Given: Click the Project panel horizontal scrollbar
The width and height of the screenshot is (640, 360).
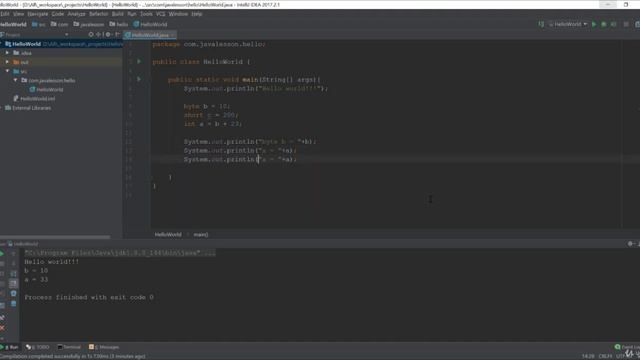Looking at the screenshot, I should click(55, 237).
